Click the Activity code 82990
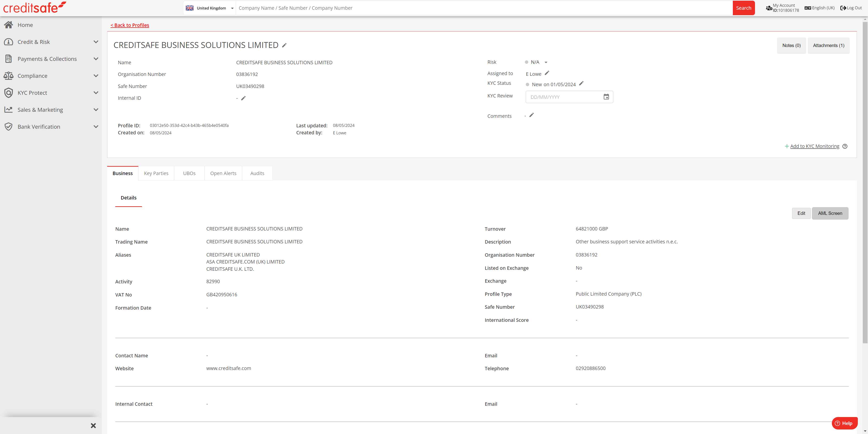Image resolution: width=868 pixels, height=434 pixels. [213, 281]
